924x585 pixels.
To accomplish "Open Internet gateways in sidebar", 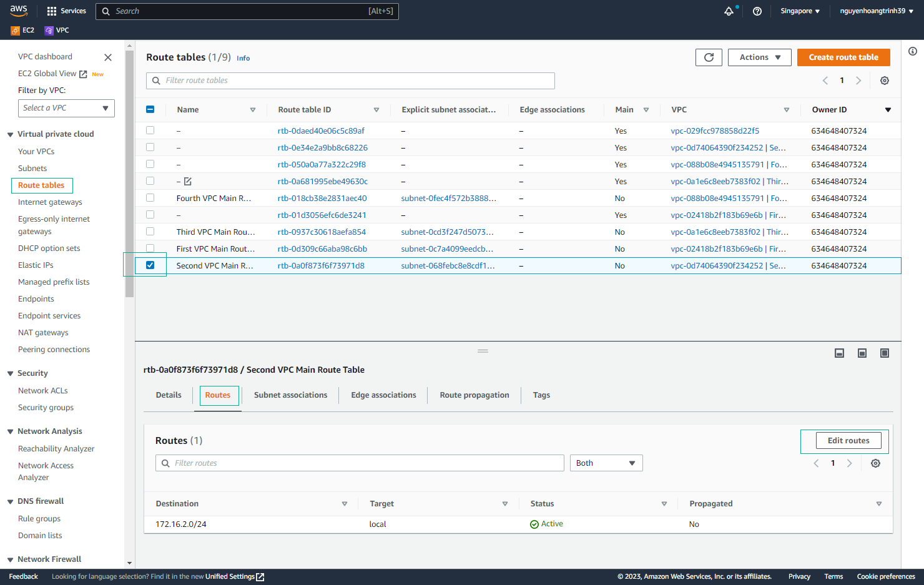I will [x=50, y=202].
